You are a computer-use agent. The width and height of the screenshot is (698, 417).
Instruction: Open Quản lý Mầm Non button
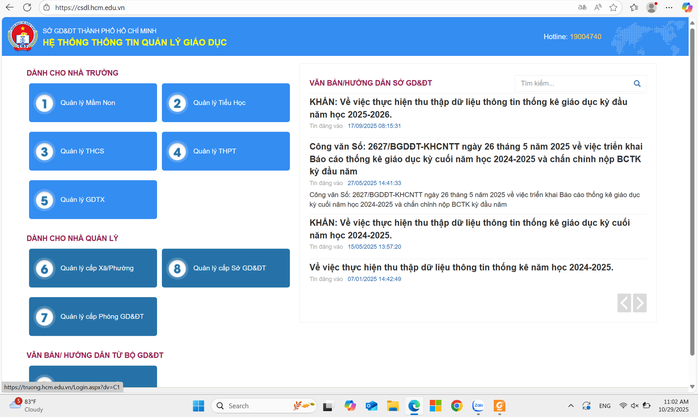pyautogui.click(x=93, y=103)
